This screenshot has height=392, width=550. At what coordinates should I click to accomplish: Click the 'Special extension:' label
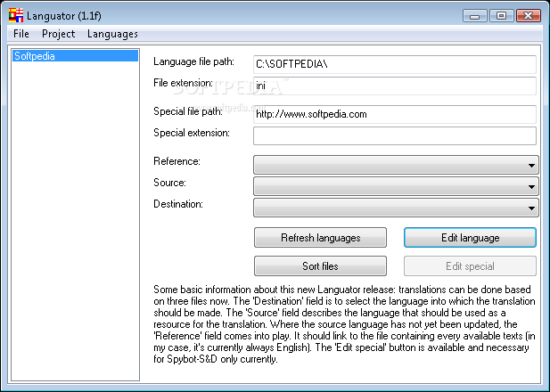coord(192,133)
